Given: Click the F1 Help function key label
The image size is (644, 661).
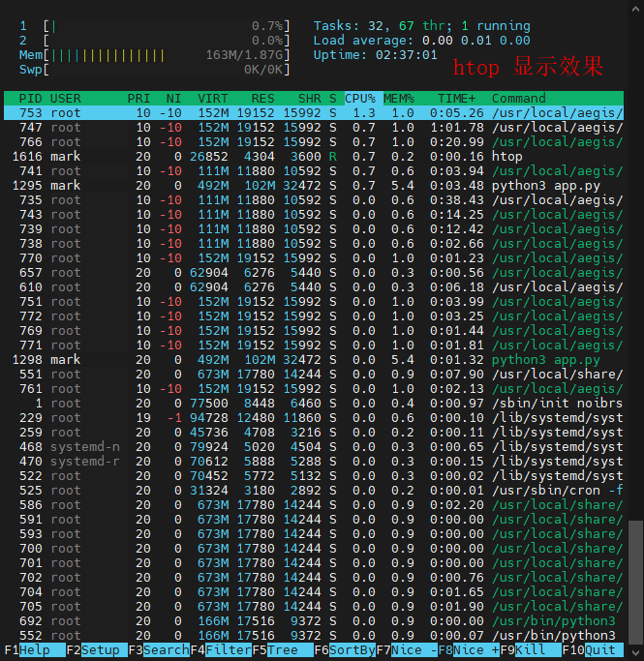Looking at the screenshot, I should [35, 649].
